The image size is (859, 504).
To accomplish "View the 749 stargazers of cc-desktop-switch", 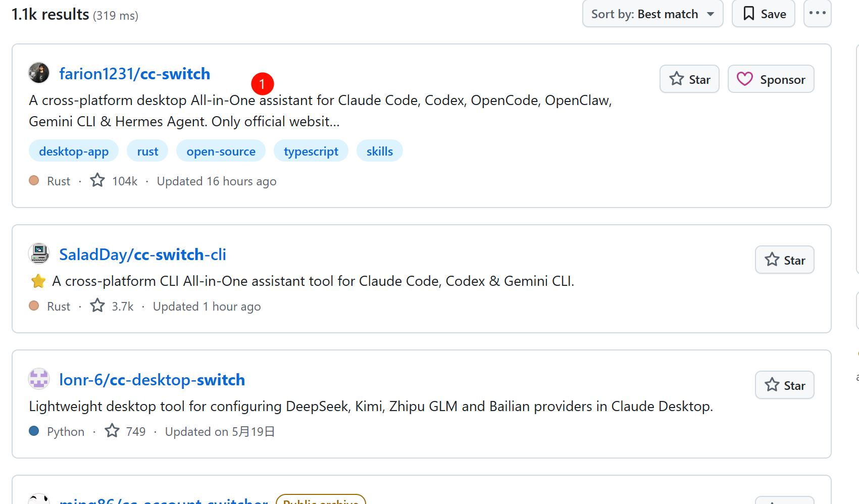I will [x=125, y=431].
